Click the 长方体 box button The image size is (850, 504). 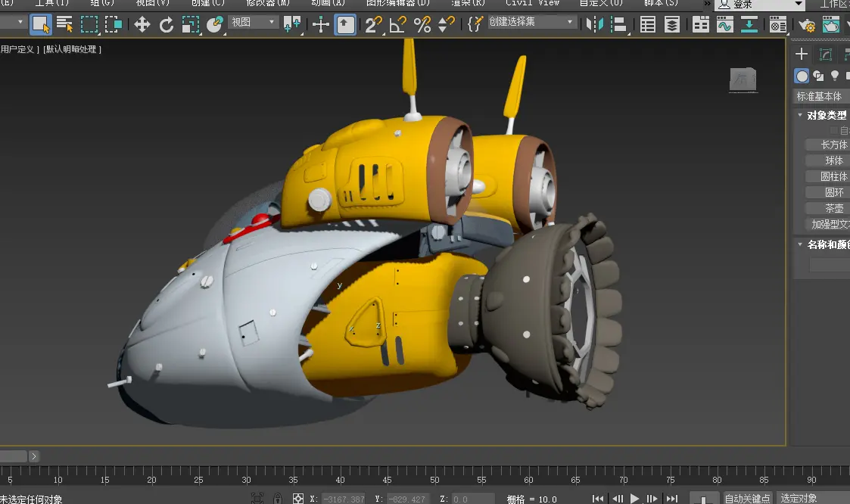[833, 145]
